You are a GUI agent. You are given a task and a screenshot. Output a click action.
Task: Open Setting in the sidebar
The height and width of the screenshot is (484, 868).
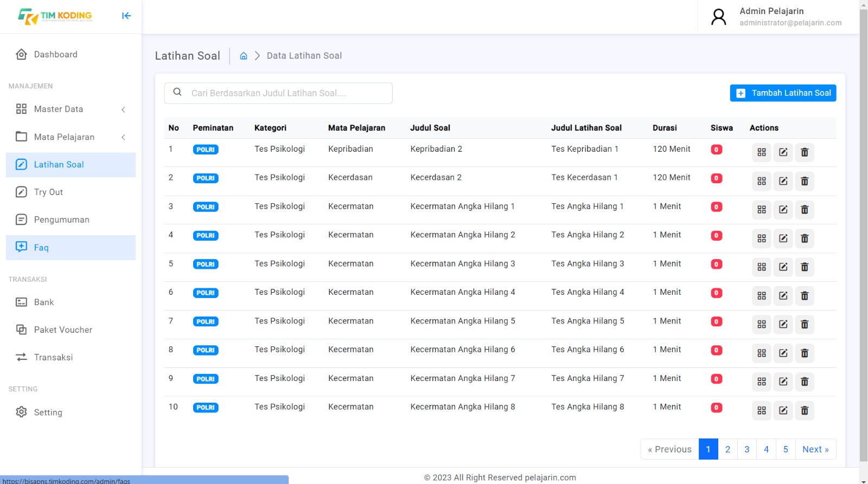pyautogui.click(x=71, y=412)
